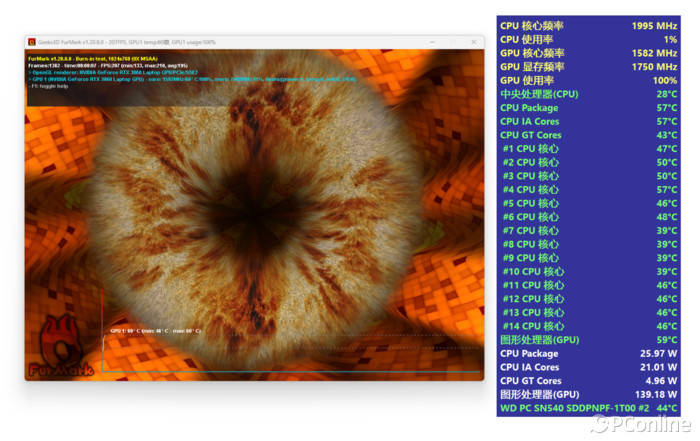
Task: Click the 'GPU 1' cyan status overlay line
Action: click(x=192, y=79)
